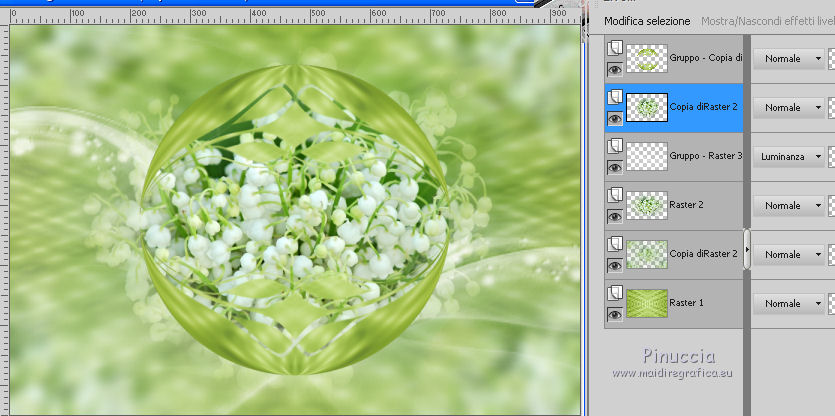Hide the Gruppo - Copia di layer with its eye
This screenshot has width=835, height=416.
tap(615, 69)
